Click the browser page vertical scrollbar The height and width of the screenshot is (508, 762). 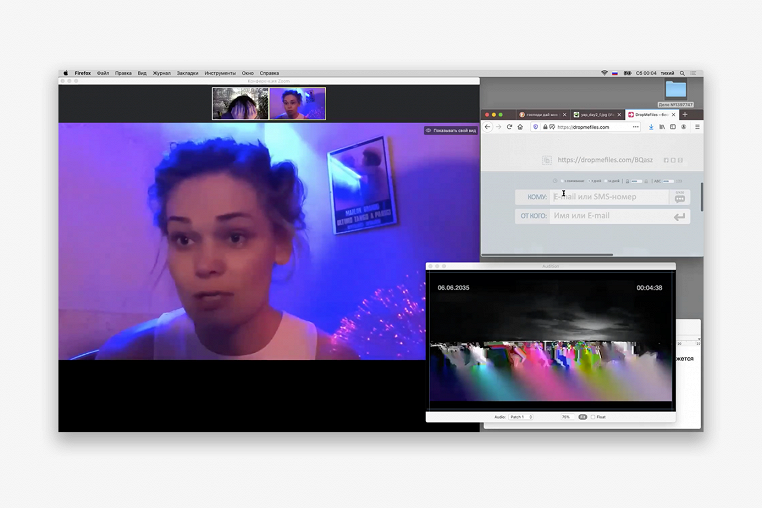point(701,196)
